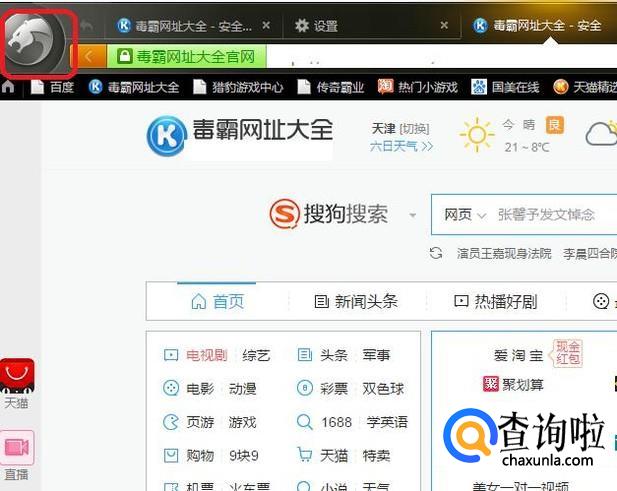Click the lottery ball icon beside 彩票
This screenshot has width=617, height=491.
305,388
